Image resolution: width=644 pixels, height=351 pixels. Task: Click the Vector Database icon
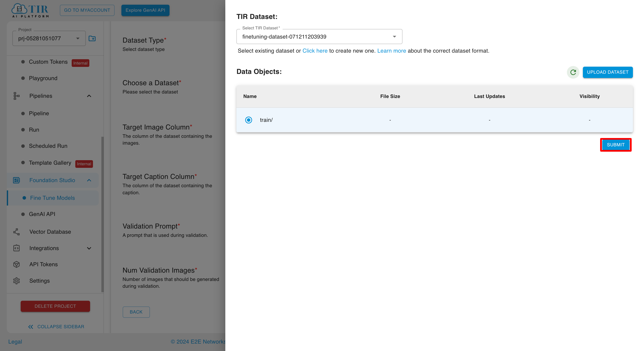click(16, 232)
